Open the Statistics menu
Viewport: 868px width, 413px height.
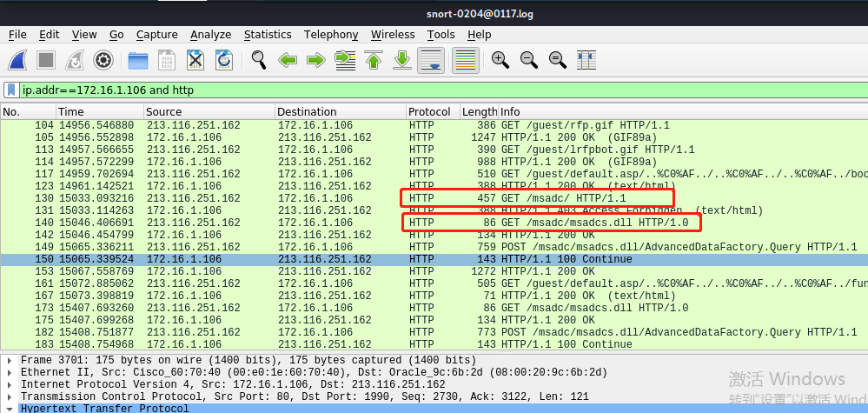pyautogui.click(x=268, y=34)
